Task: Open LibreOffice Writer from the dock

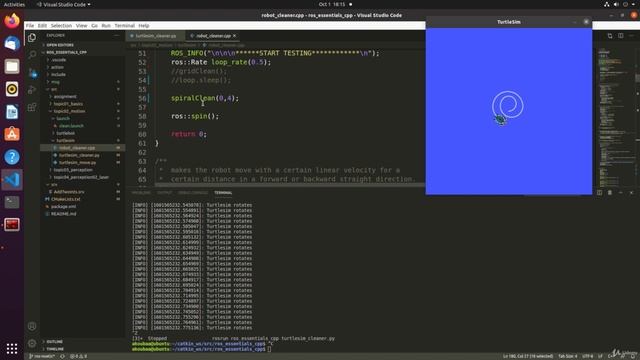Action: [12, 112]
